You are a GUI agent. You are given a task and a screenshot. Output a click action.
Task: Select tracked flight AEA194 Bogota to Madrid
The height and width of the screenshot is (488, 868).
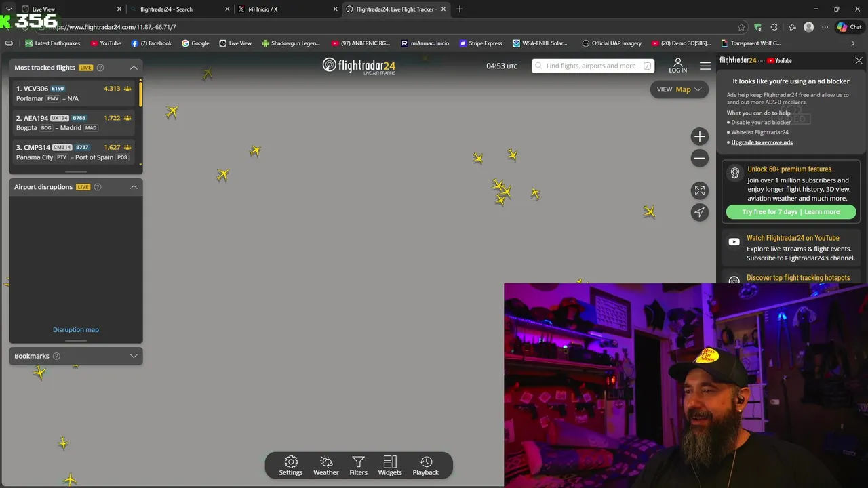pos(74,123)
